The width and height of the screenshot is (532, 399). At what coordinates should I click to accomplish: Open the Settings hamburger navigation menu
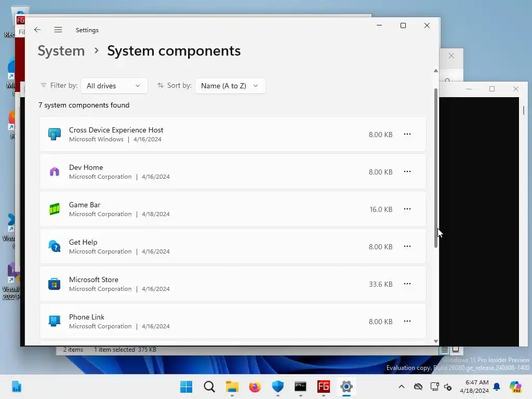tap(58, 30)
